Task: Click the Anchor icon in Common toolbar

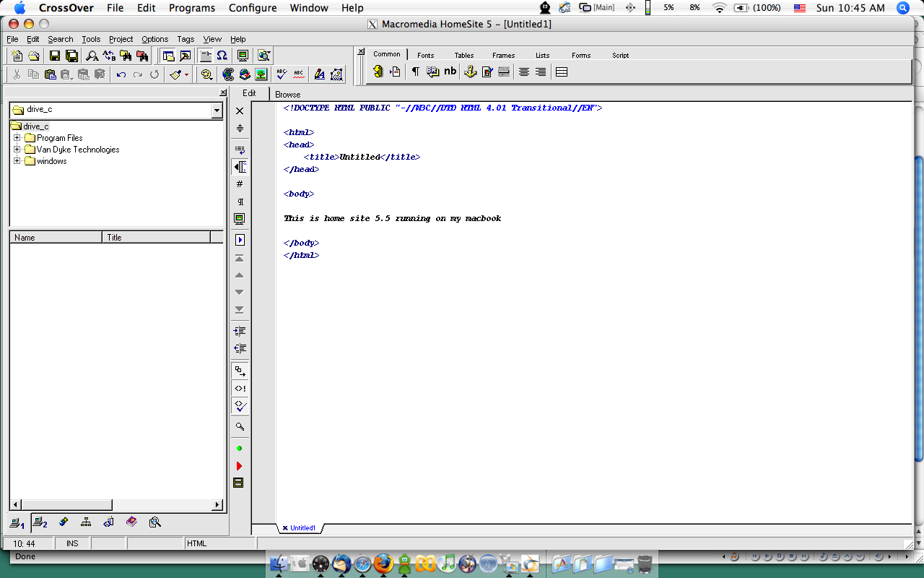Action: 470,72
